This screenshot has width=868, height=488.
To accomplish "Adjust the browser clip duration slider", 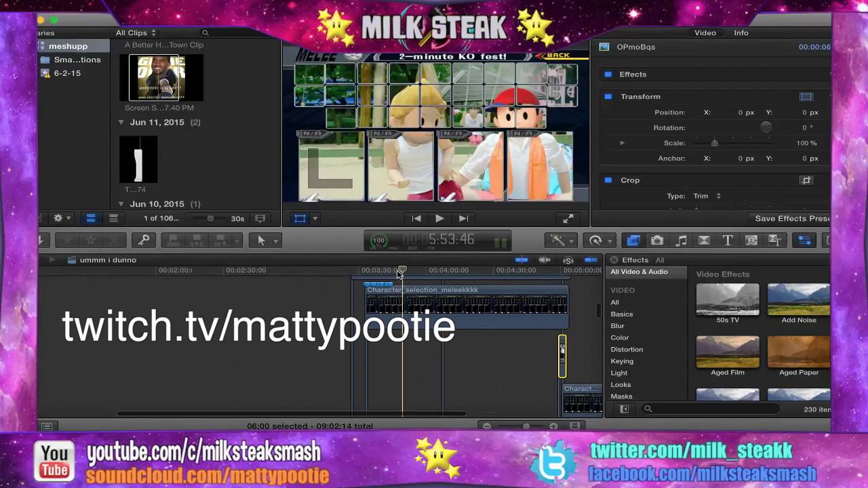I will pyautogui.click(x=210, y=218).
